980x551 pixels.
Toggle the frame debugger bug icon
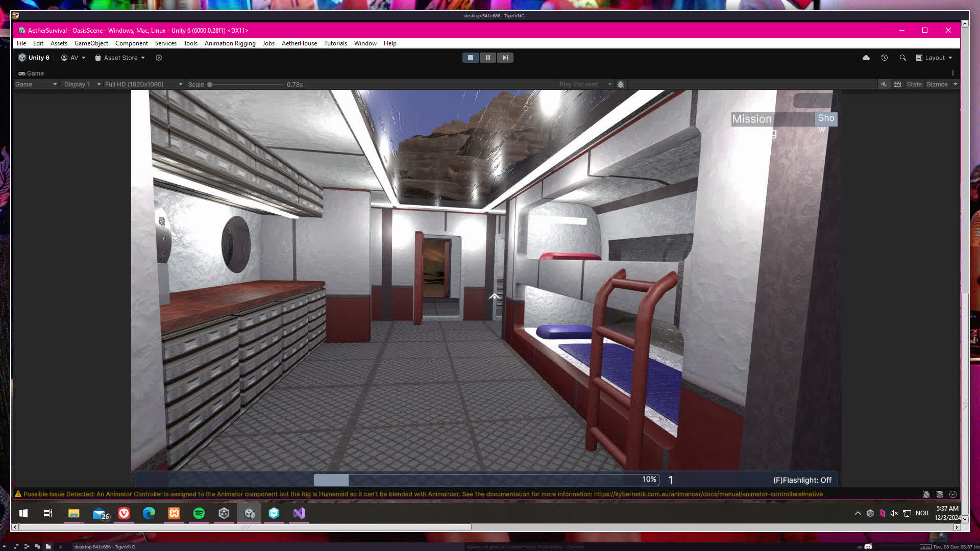621,84
